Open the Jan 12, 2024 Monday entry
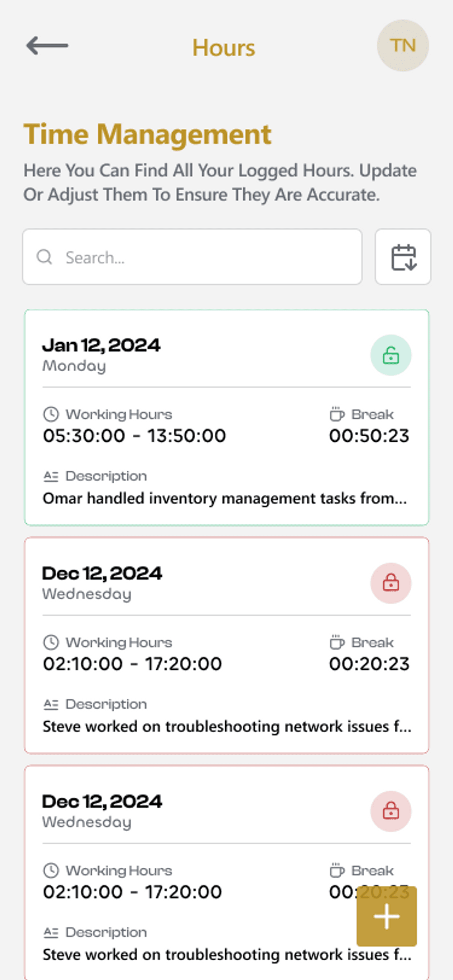The image size is (453, 980). click(101, 346)
